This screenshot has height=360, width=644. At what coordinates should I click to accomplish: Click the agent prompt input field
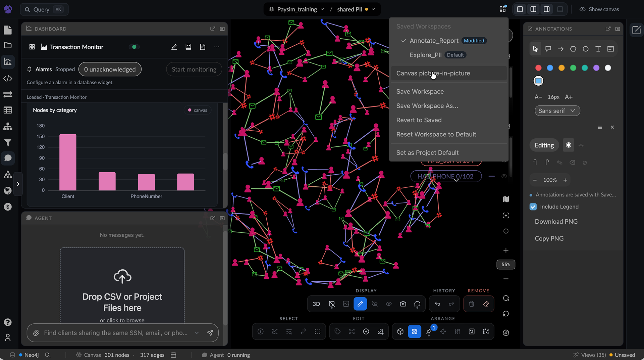(x=116, y=333)
